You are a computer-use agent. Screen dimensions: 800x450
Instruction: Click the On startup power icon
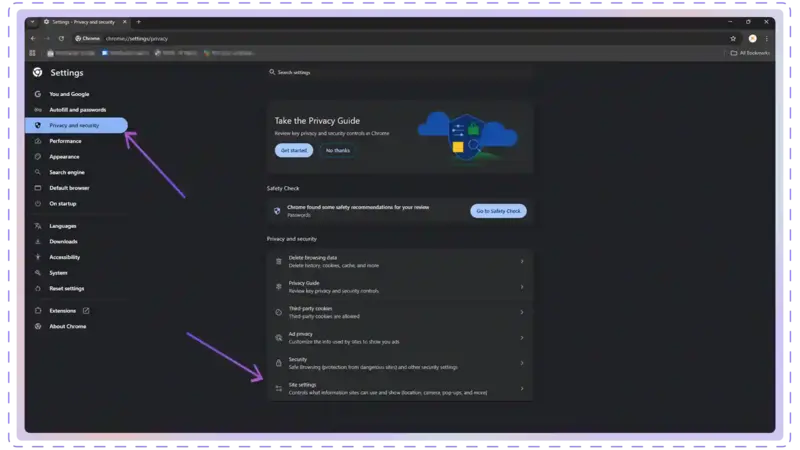click(38, 204)
